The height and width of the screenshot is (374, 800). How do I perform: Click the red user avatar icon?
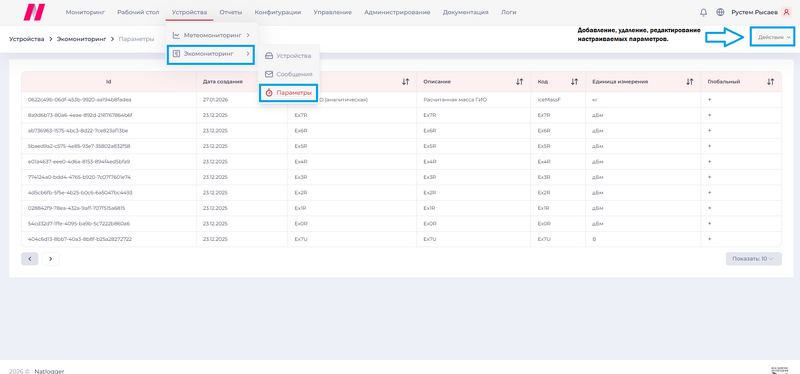(786, 12)
